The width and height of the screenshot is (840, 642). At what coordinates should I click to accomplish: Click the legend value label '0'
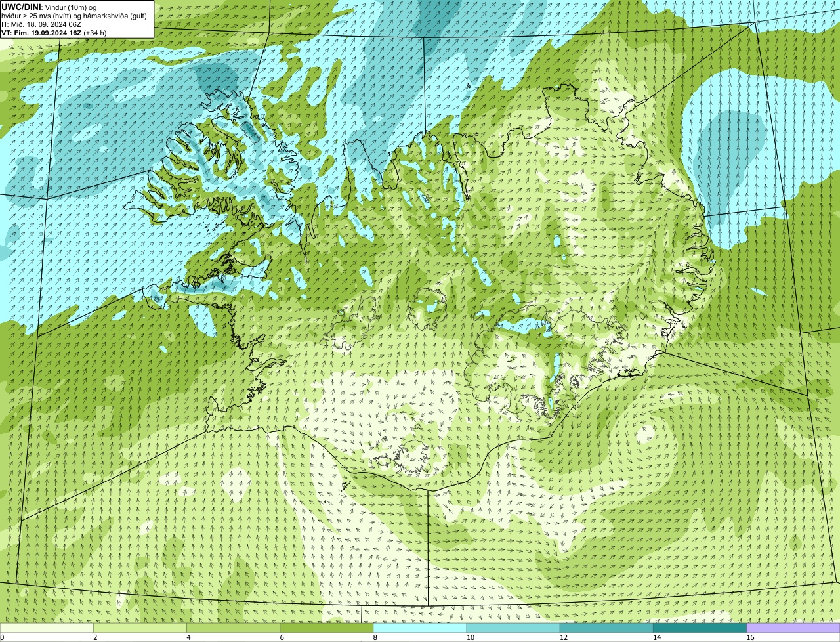2,637
